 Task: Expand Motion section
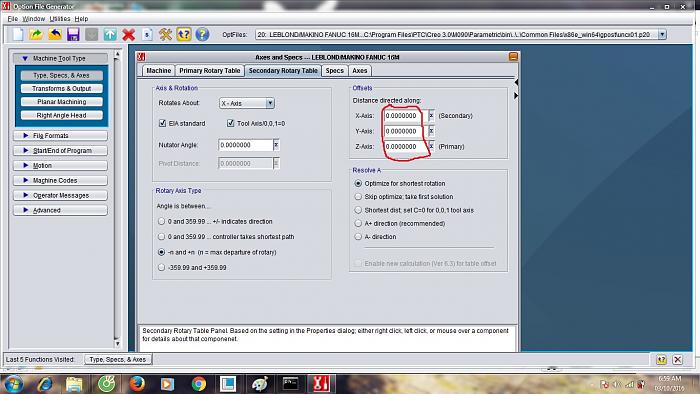pyautogui.click(x=60, y=166)
